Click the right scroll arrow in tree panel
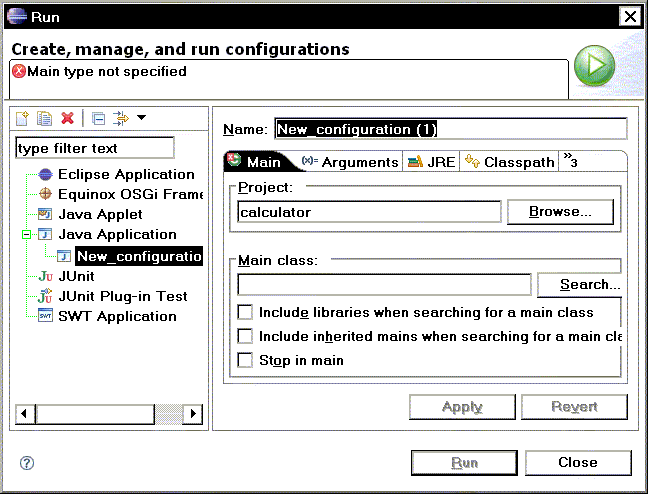Image resolution: width=648 pixels, height=494 pixels. coord(193,414)
